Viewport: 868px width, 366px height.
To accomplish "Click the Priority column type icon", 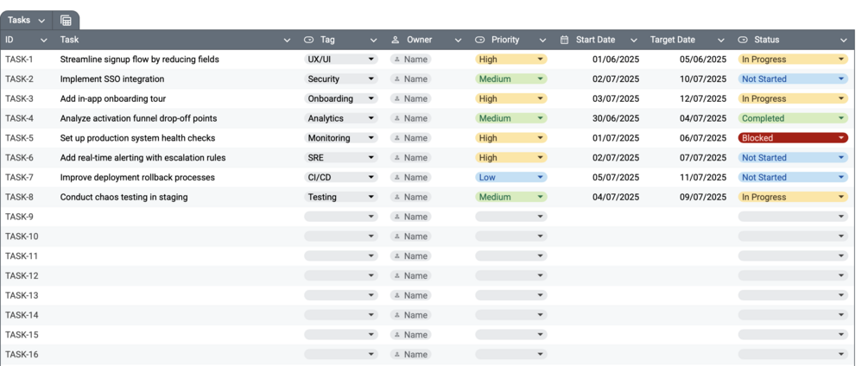I will pyautogui.click(x=480, y=40).
